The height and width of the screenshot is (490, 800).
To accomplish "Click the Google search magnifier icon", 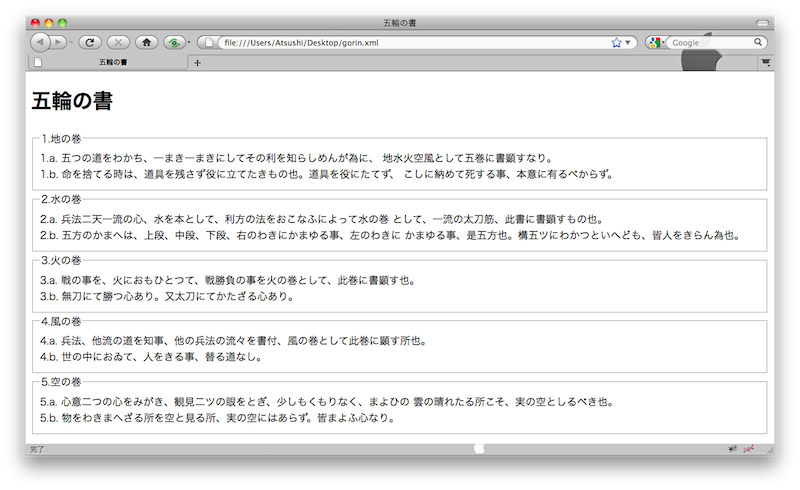I will (x=759, y=42).
